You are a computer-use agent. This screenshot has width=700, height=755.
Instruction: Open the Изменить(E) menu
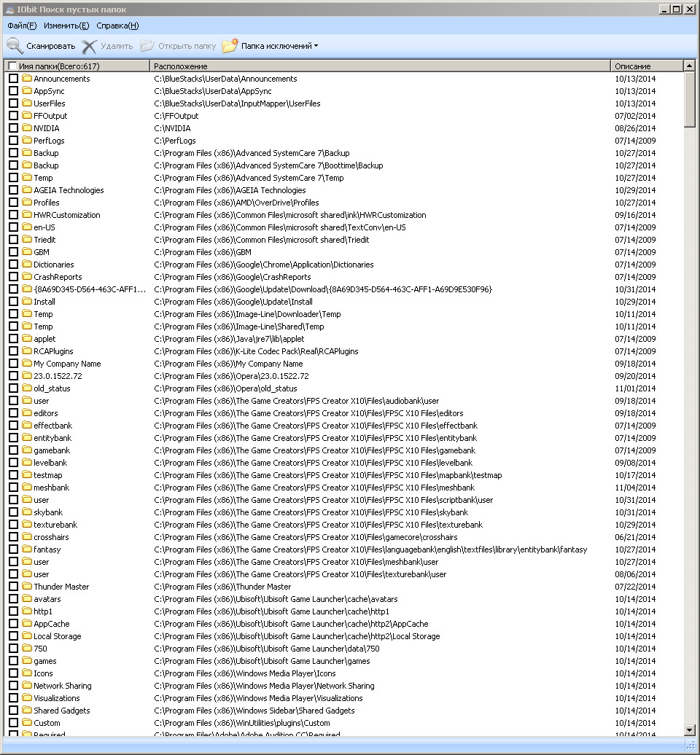coord(66,26)
